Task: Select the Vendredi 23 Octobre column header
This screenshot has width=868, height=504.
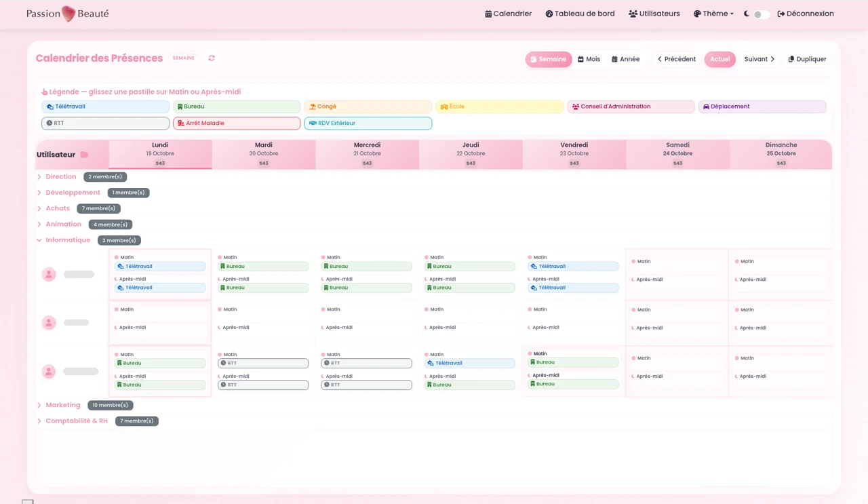Action: point(574,155)
